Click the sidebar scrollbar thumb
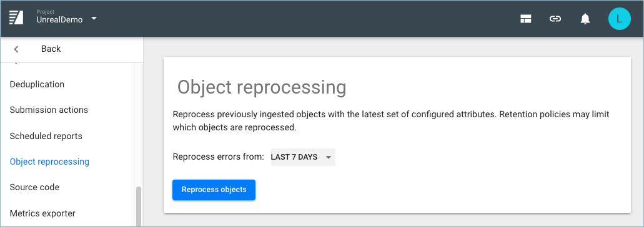Image resolution: width=644 pixels, height=227 pixels. point(139,206)
